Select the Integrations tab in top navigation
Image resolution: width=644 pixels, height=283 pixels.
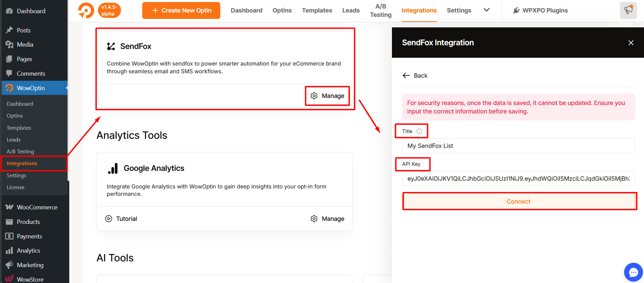pyautogui.click(x=419, y=10)
